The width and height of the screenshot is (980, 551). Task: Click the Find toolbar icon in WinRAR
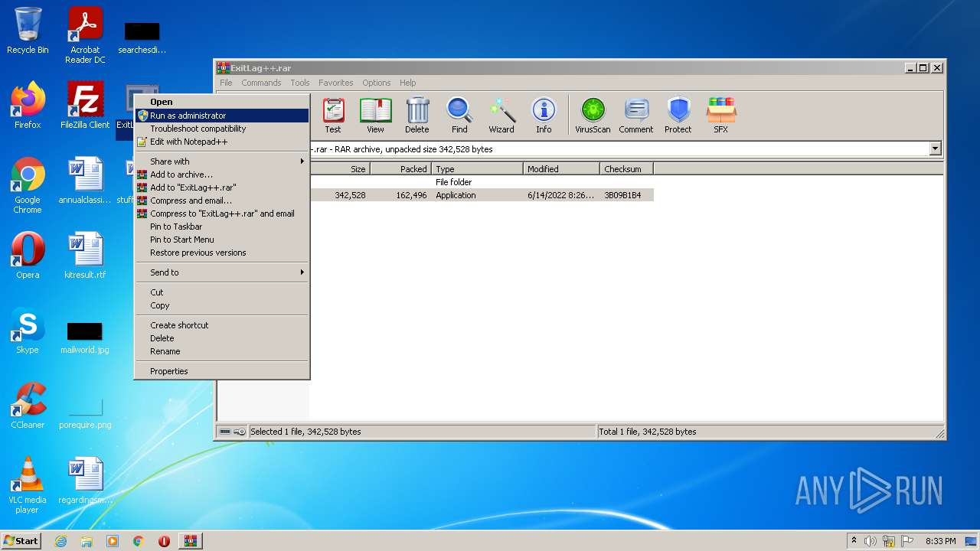[459, 116]
